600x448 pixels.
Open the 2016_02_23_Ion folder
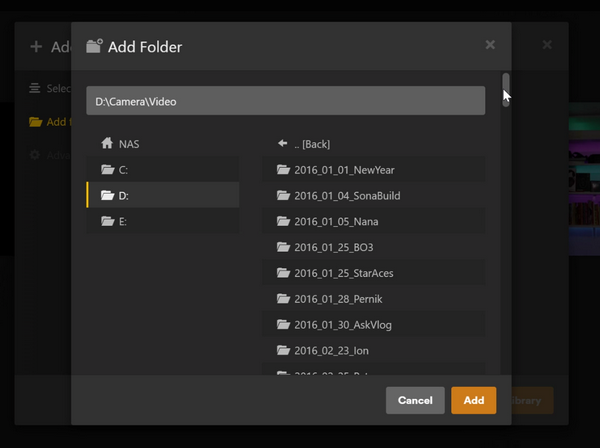pos(332,352)
